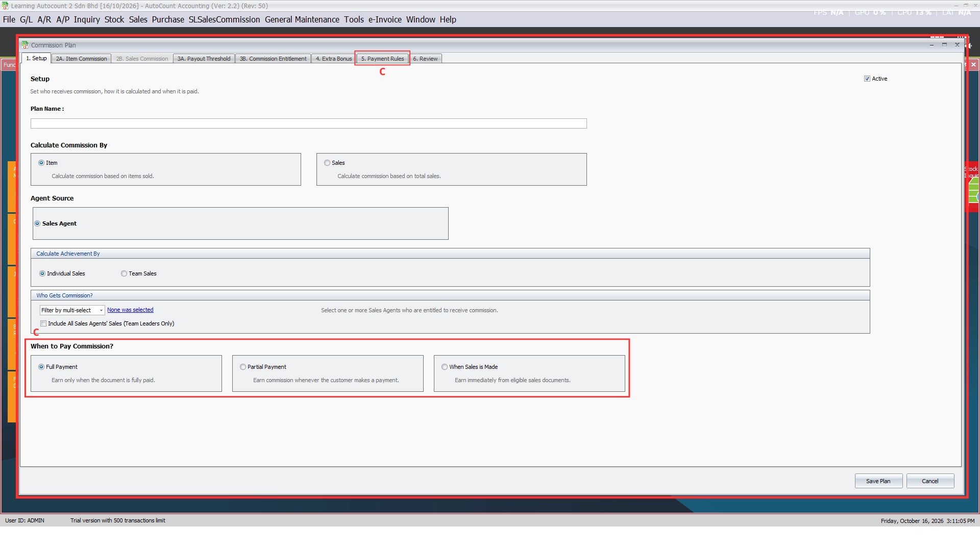Open the SLSalesCommission menu
This screenshot has width=980, height=551.
point(224,19)
